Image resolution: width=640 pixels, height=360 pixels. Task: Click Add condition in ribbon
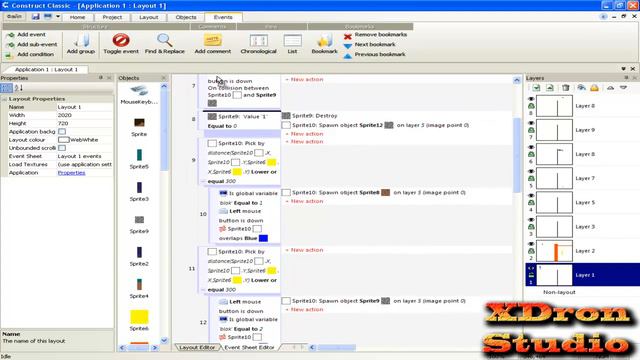(30, 54)
